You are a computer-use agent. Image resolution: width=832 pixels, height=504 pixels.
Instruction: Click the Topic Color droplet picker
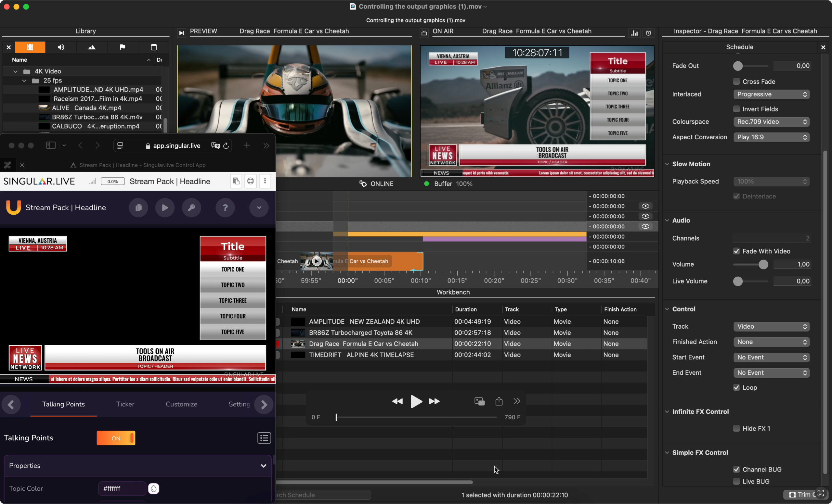pos(154,488)
